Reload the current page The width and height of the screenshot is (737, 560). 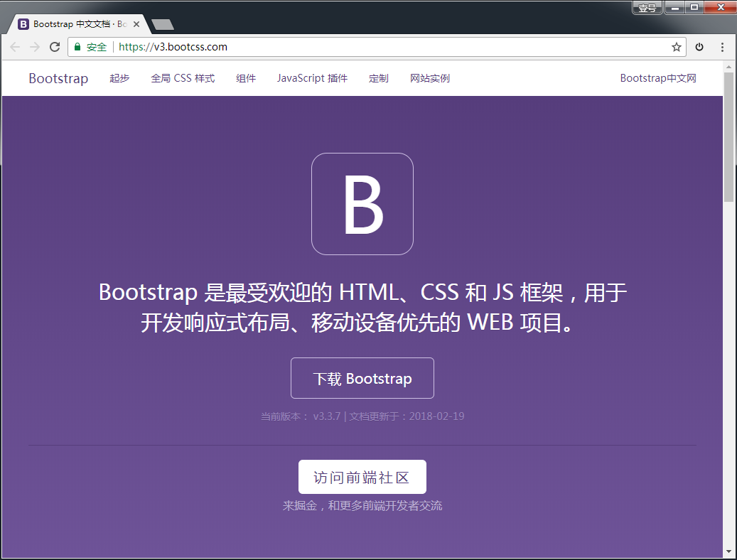55,46
